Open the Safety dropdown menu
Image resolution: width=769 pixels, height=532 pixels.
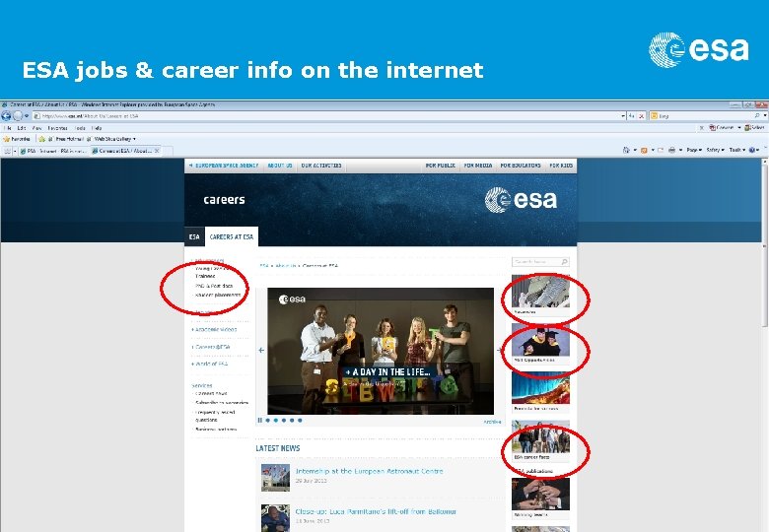click(x=715, y=150)
